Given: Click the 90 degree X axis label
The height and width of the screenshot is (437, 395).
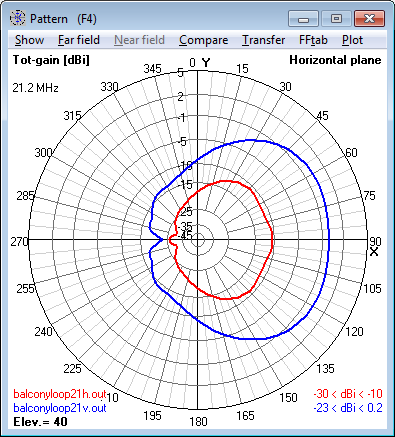Looking at the screenshot, I should point(375,241).
